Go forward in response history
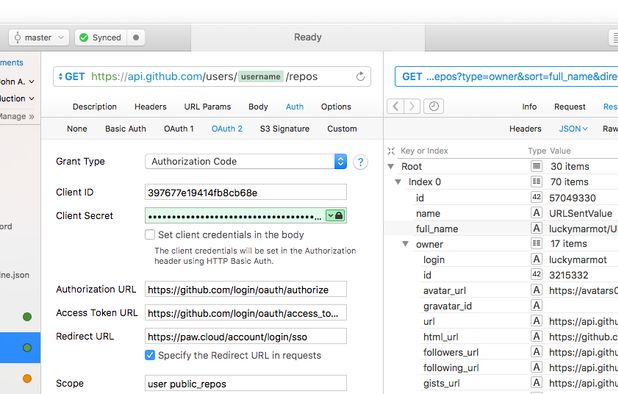 pos(412,106)
